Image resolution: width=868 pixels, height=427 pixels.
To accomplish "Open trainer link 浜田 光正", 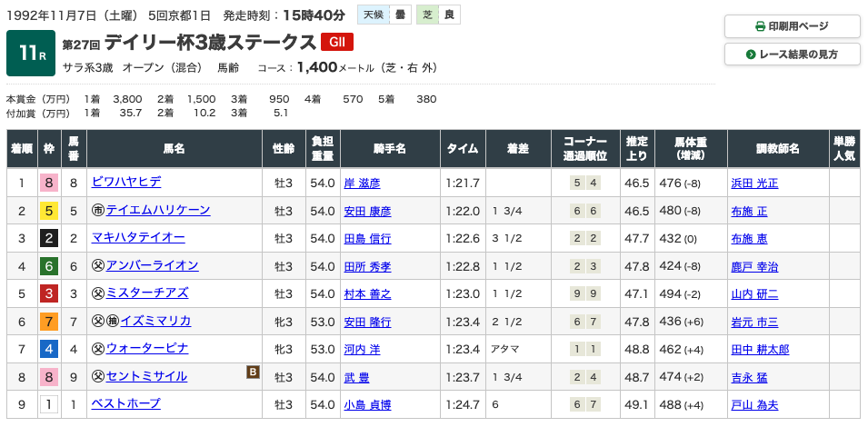I will tap(754, 183).
